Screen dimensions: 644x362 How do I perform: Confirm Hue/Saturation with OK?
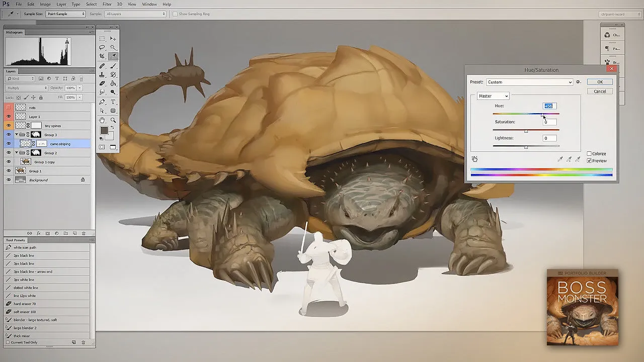pyautogui.click(x=600, y=82)
